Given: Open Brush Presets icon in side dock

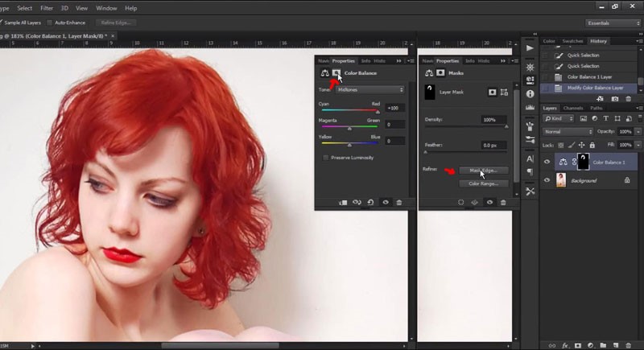Looking at the screenshot, I should tap(530, 140).
